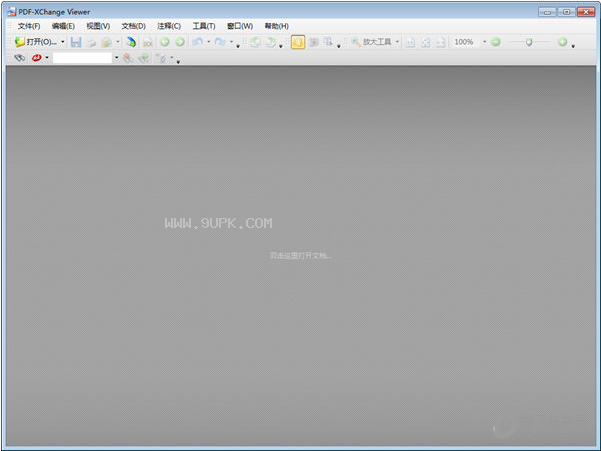Image resolution: width=601 pixels, height=451 pixels.
Task: Click the Find options icon
Action: point(163,58)
